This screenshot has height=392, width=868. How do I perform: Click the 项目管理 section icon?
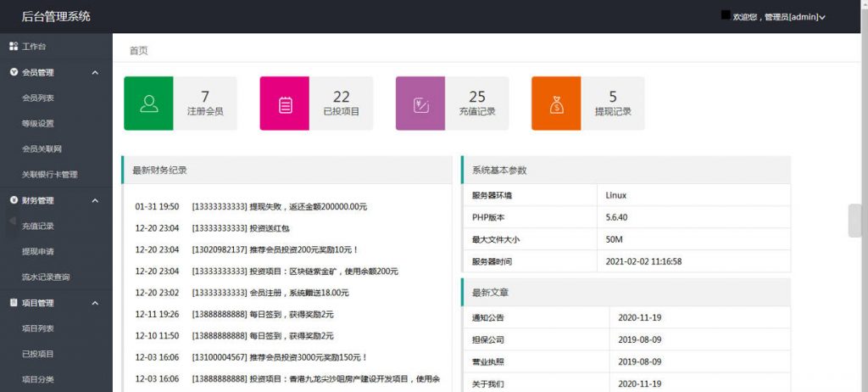tap(14, 303)
